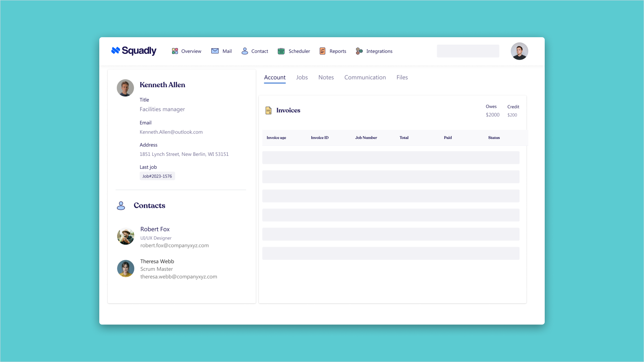Click the Squadly logo
Viewport: 644px width, 362px height.
pyautogui.click(x=133, y=51)
